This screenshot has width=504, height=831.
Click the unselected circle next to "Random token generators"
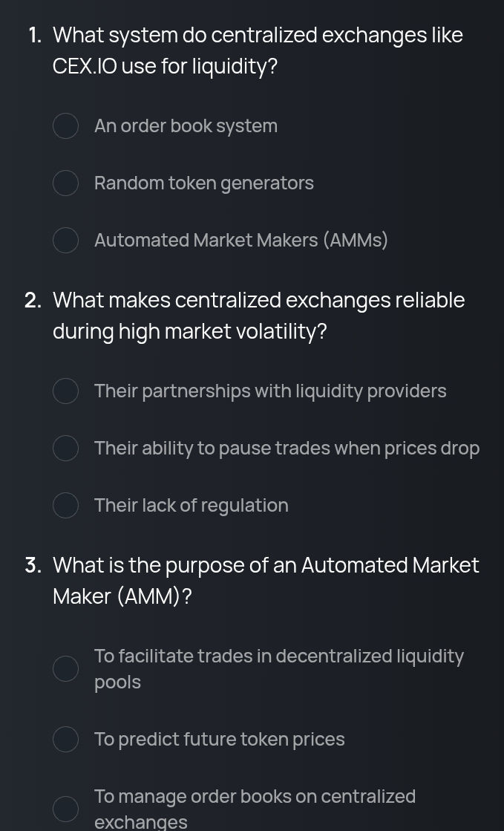point(65,183)
